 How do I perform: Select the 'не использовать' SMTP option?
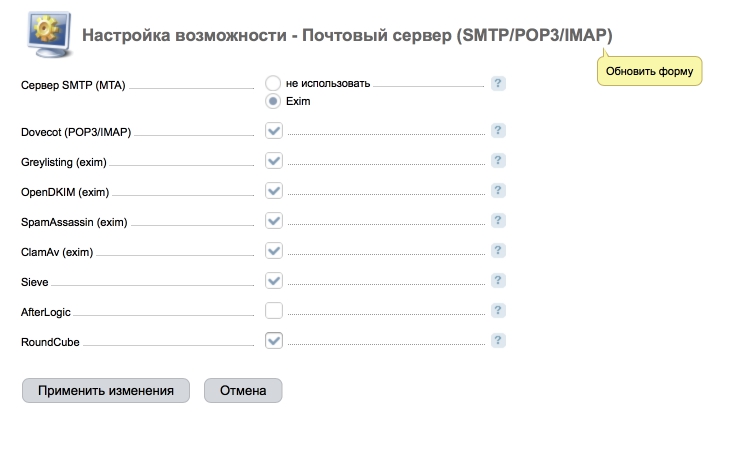click(x=273, y=84)
